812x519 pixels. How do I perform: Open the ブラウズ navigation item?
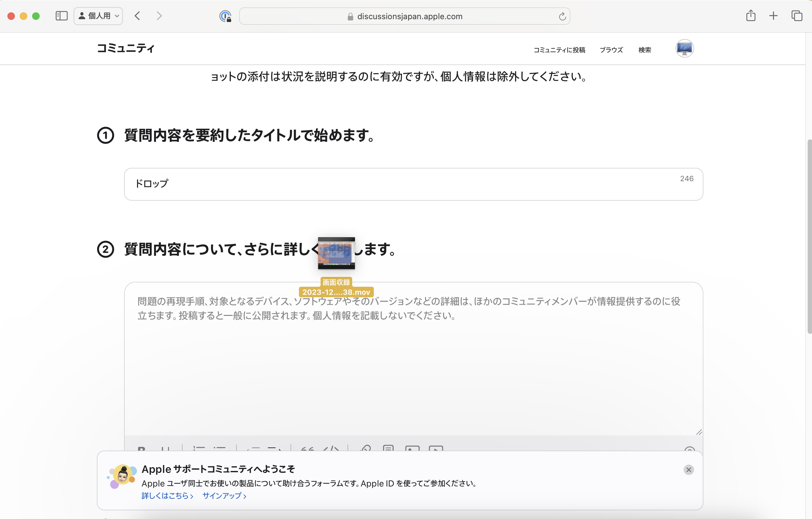tap(611, 50)
